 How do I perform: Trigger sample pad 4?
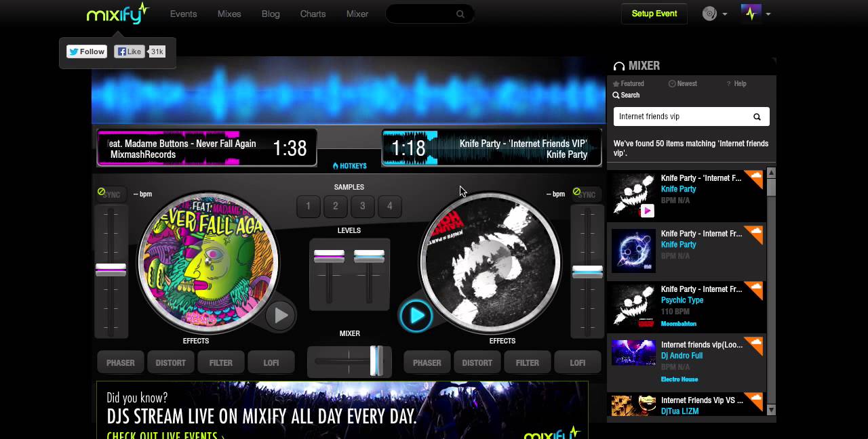[x=389, y=206]
